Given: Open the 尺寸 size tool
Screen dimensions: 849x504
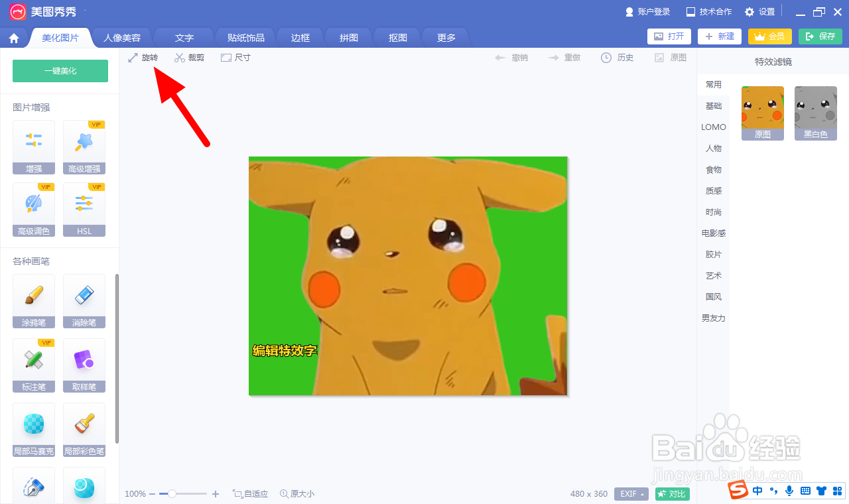Looking at the screenshot, I should tap(235, 58).
